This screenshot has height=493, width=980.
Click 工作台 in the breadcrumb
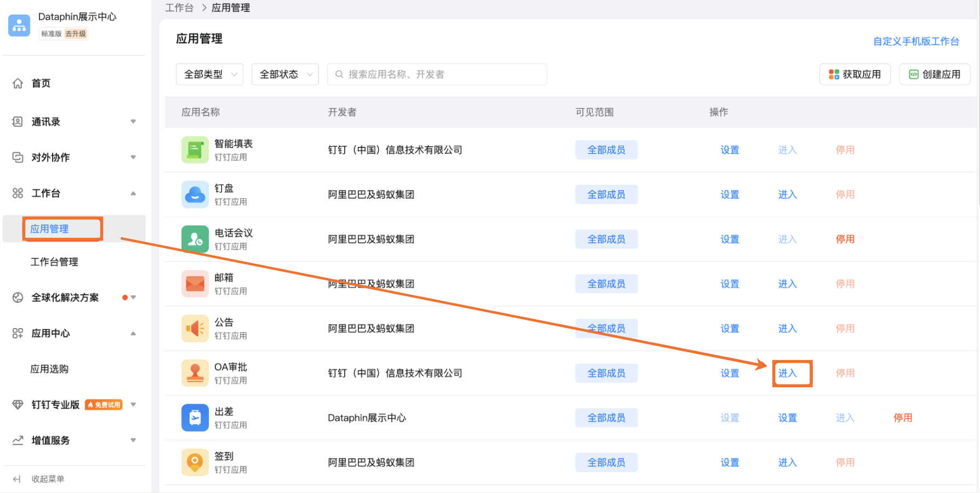[x=179, y=8]
